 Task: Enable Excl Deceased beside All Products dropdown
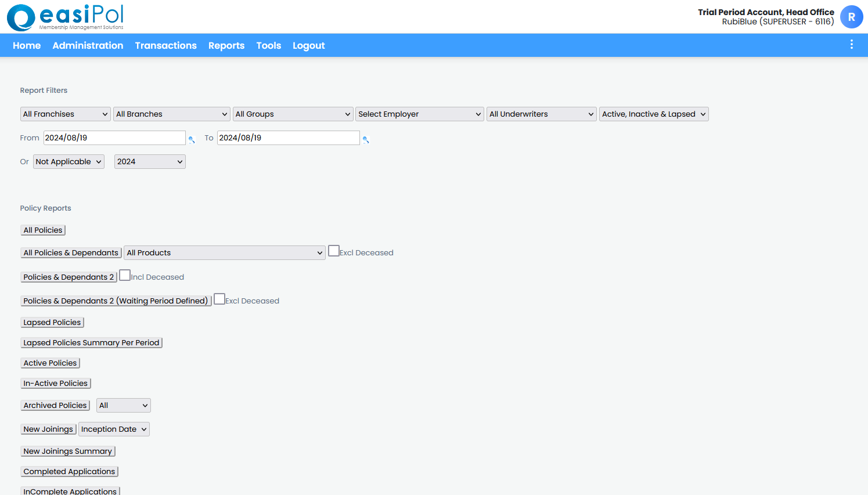334,250
